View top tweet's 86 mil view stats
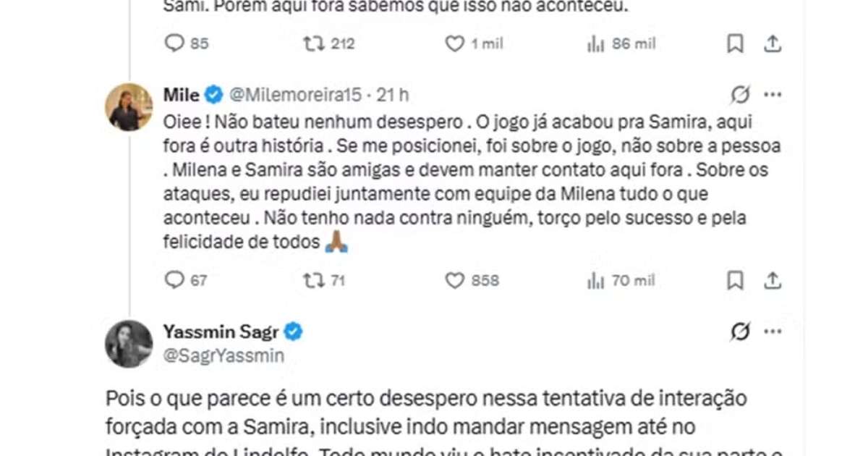868x456 pixels. click(596, 44)
